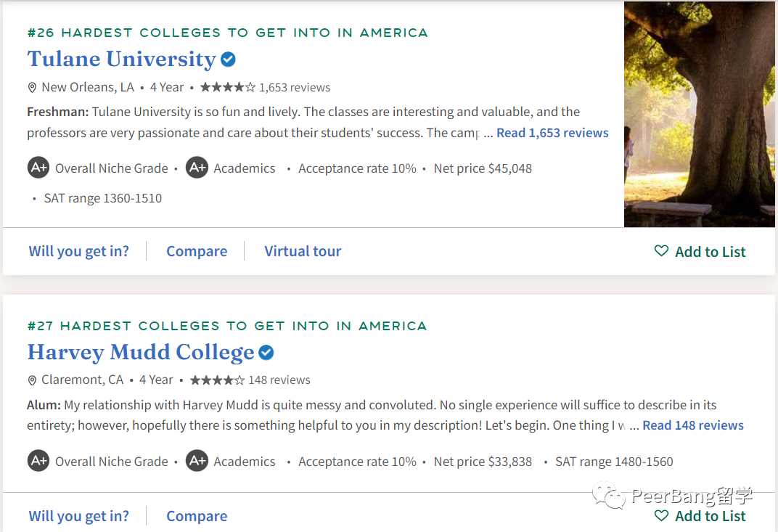The image size is (778, 532).
Task: Click Harvey Mudd's Academics A+ grade badge
Action: (197, 461)
